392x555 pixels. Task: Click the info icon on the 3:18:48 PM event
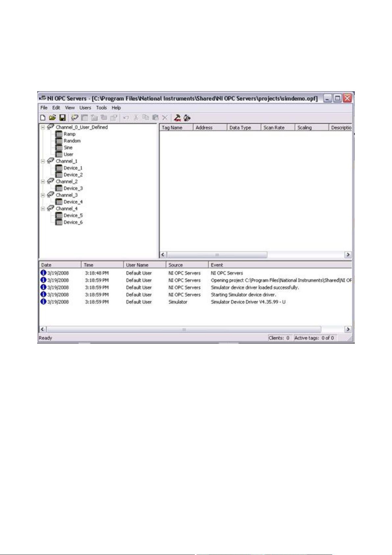(43, 273)
